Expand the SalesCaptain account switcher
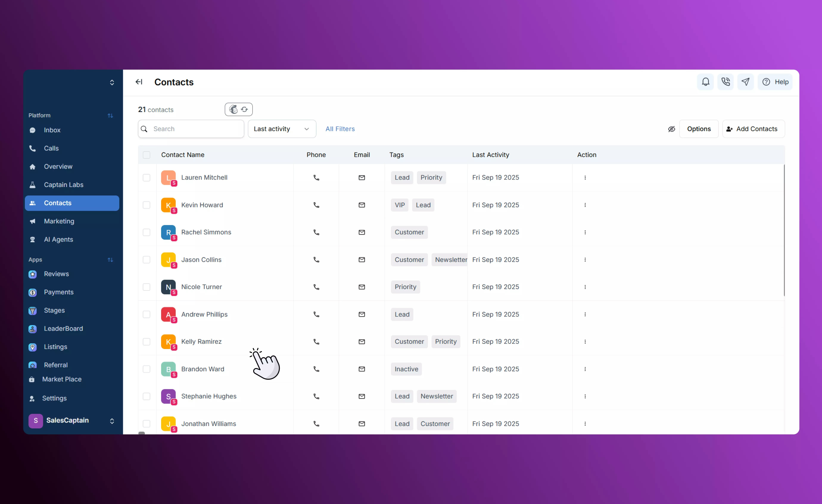This screenshot has width=822, height=504. click(x=112, y=421)
